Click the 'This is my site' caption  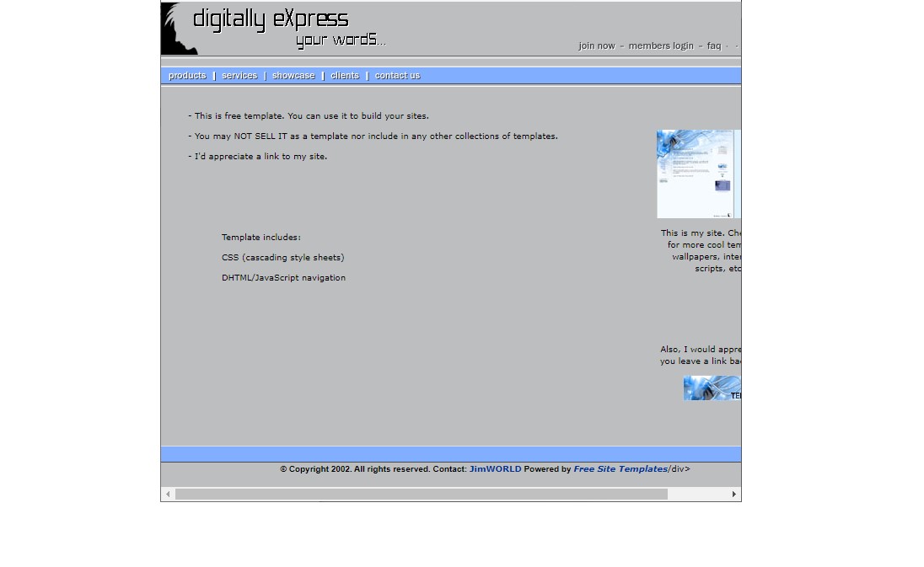[x=701, y=233]
